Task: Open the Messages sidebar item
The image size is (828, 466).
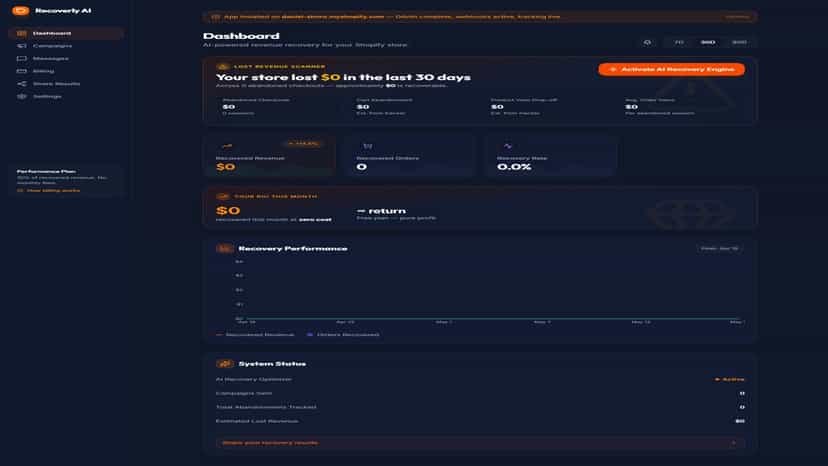Action: click(x=66, y=59)
